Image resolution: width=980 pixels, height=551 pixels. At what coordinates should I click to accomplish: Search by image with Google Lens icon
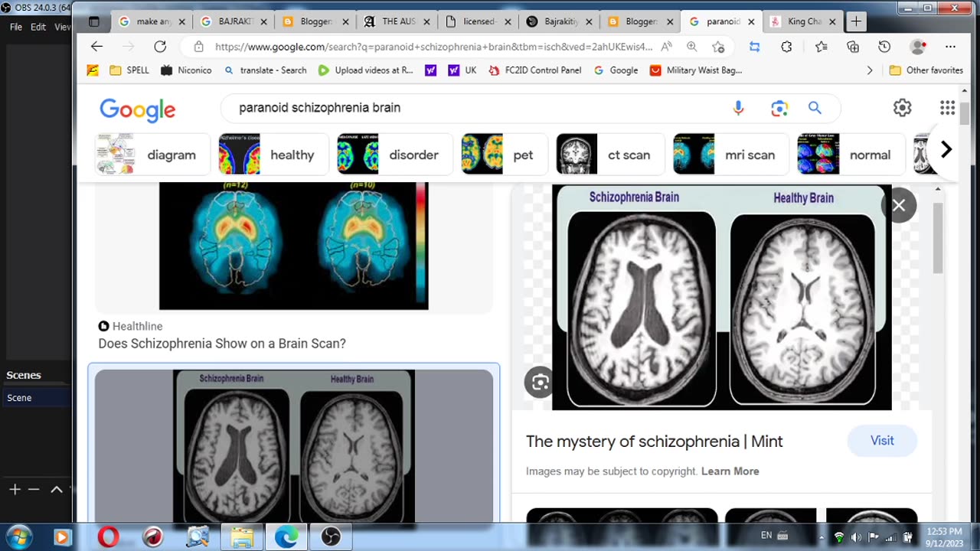pos(779,108)
